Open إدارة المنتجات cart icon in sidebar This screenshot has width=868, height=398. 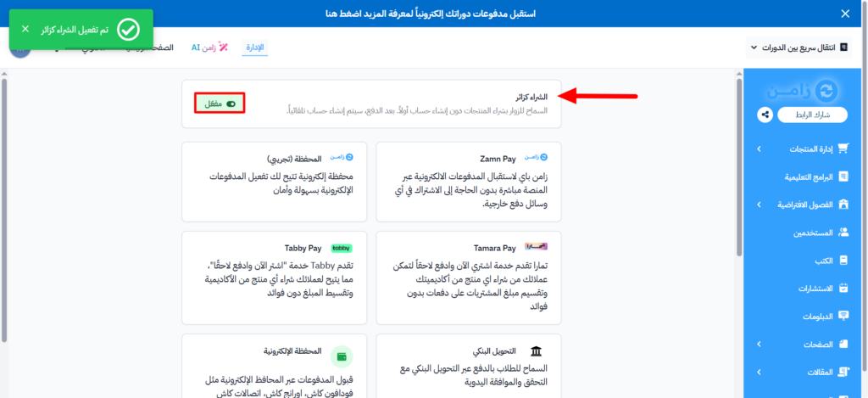click(x=843, y=149)
